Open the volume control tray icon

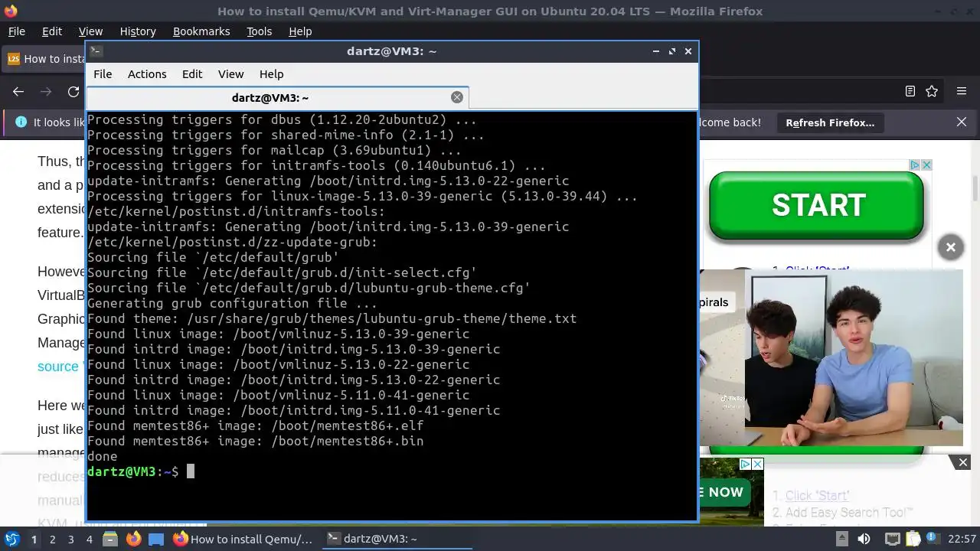[864, 539]
